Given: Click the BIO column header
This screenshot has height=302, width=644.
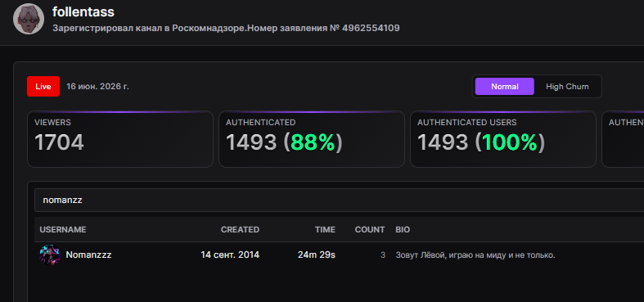Looking at the screenshot, I should pos(403,230).
